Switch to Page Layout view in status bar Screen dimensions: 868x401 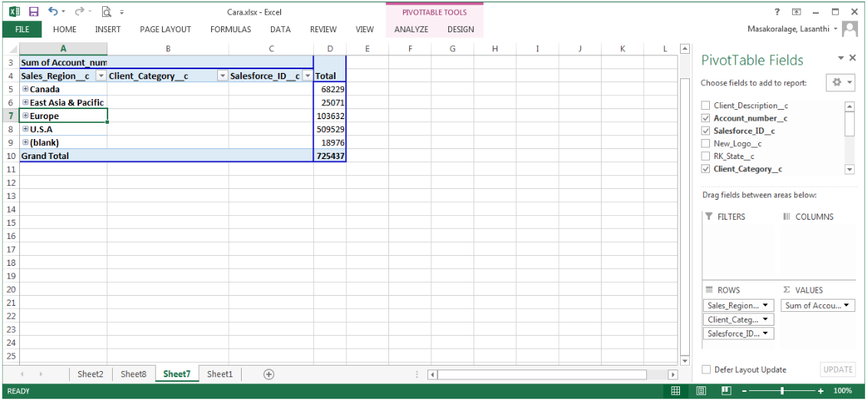(701, 391)
